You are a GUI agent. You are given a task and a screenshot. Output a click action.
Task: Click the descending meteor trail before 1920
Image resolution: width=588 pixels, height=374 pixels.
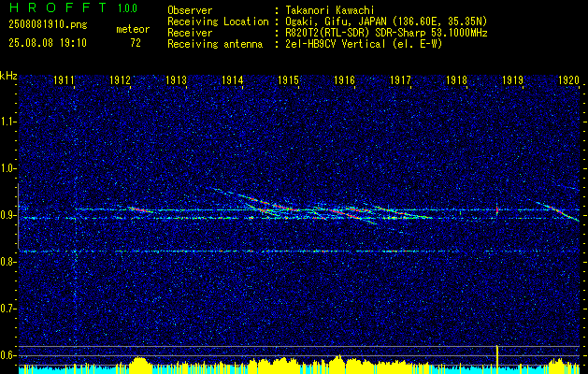coord(556,210)
